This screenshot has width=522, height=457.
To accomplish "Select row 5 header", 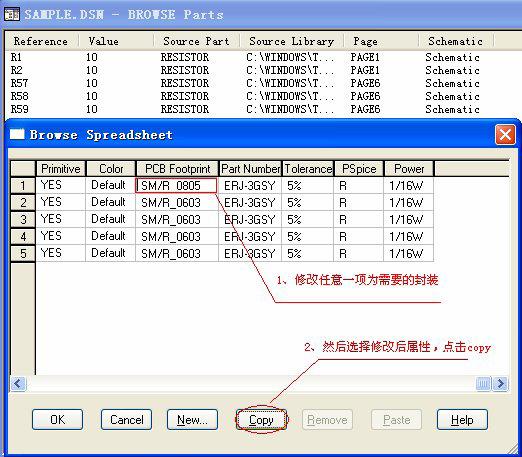I will [23, 253].
